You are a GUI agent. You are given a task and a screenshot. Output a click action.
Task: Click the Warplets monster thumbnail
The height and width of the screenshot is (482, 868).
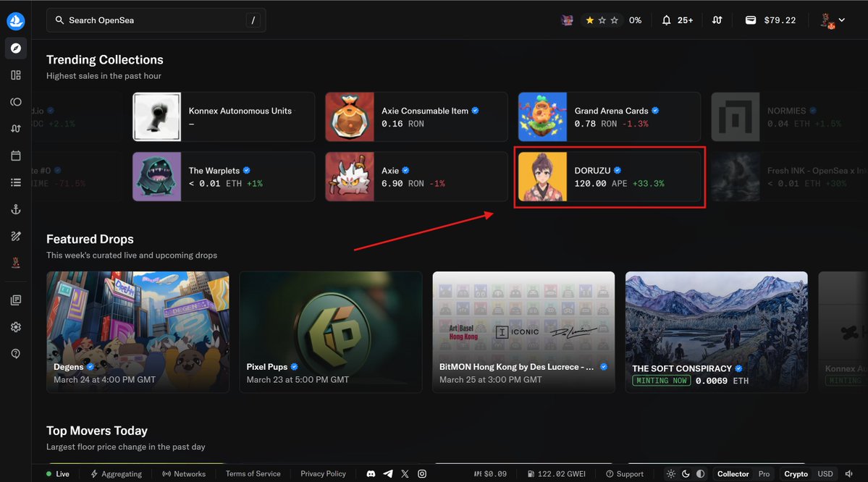pyautogui.click(x=156, y=177)
